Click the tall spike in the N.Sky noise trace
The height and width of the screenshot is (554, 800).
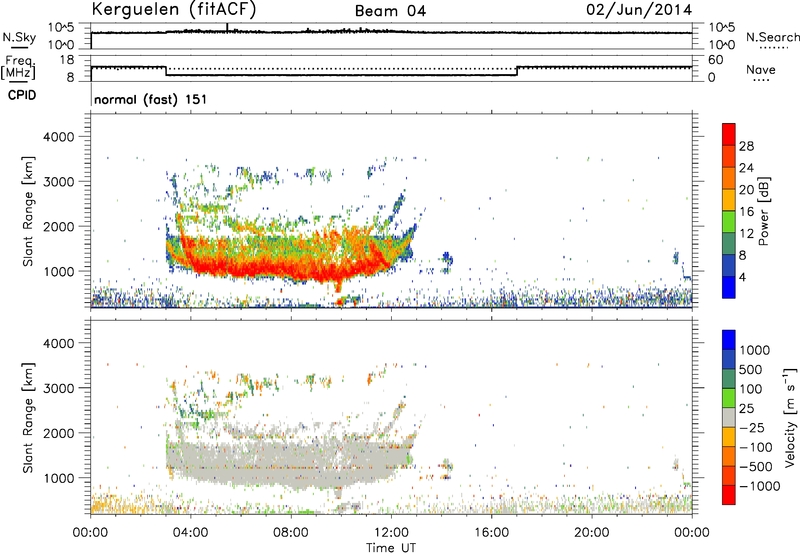(x=227, y=28)
